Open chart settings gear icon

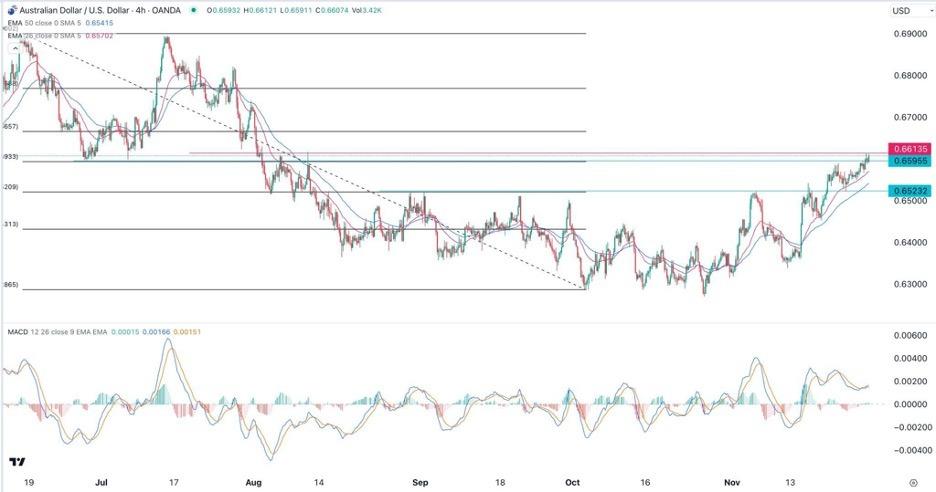pos(913,481)
